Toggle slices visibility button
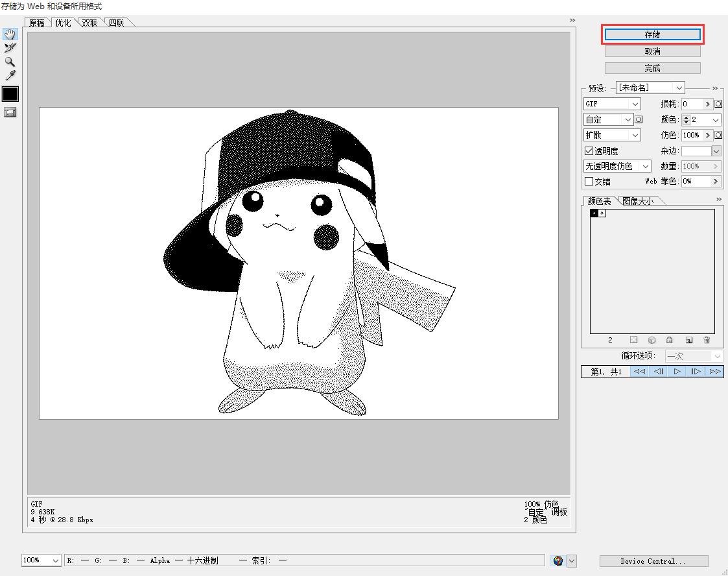Screen dimensions: 728x576 tap(10, 112)
